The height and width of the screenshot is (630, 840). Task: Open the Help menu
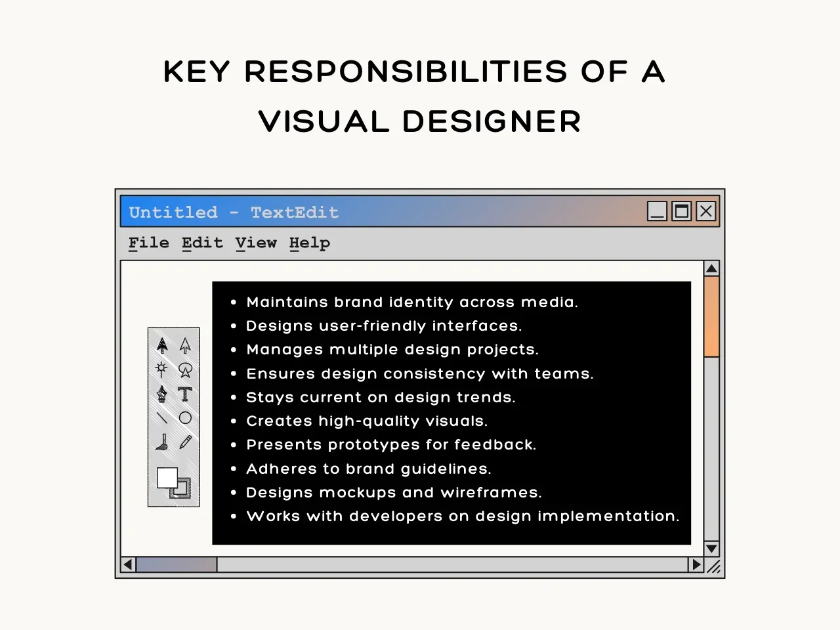pyautogui.click(x=310, y=243)
